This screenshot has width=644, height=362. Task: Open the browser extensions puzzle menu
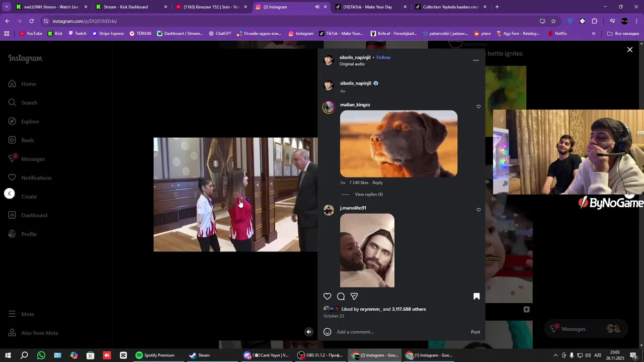coord(595,21)
